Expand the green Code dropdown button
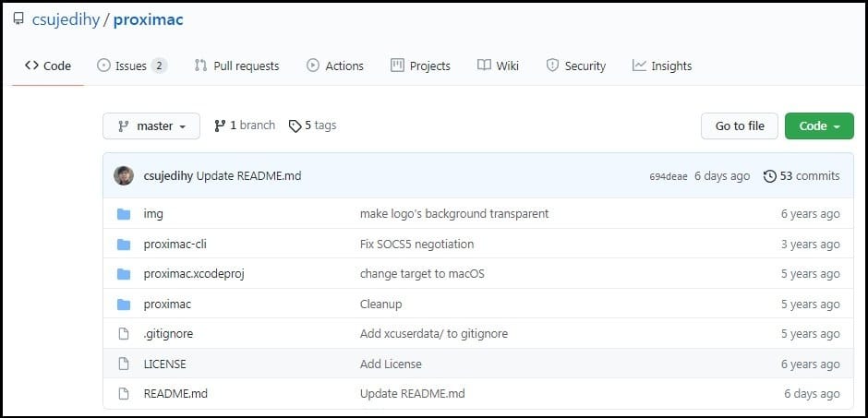 [819, 126]
